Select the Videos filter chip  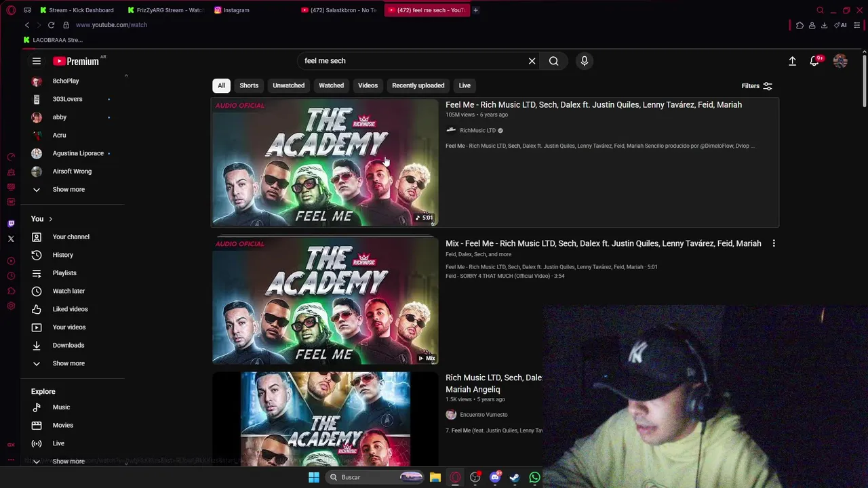[368, 85]
